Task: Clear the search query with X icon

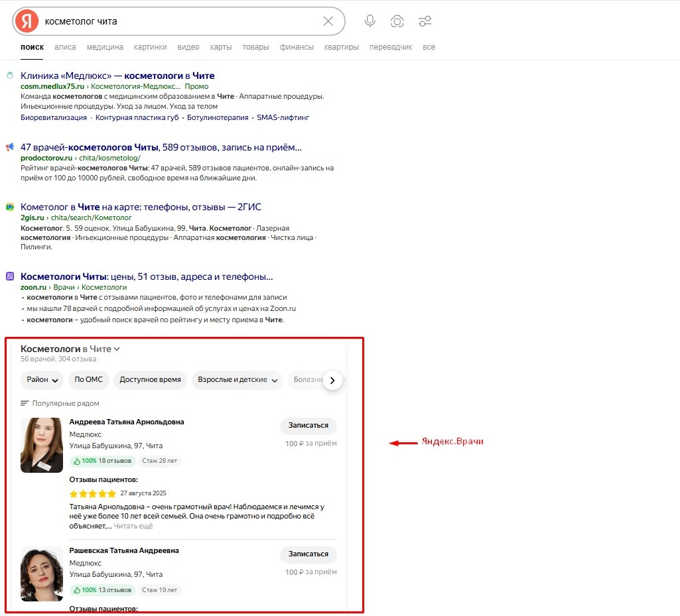Action: point(328,21)
